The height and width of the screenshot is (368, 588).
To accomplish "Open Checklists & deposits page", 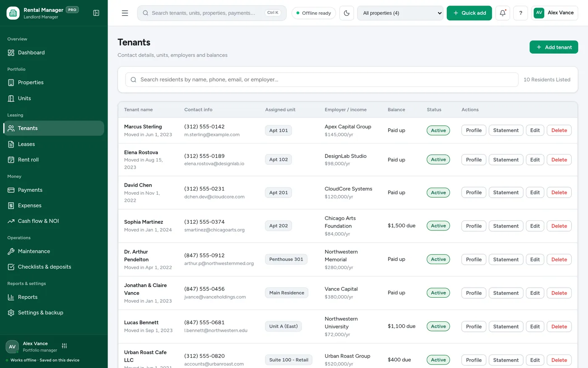I will click(54, 267).
